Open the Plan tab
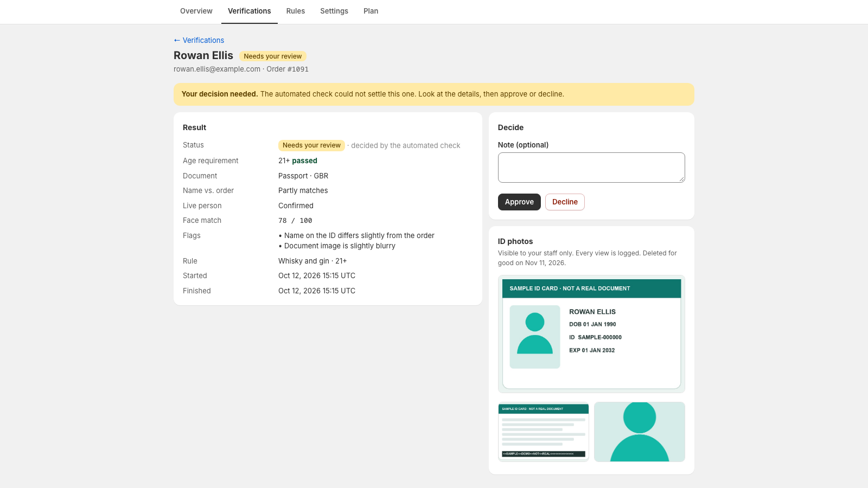The width and height of the screenshot is (868, 488). 371,11
